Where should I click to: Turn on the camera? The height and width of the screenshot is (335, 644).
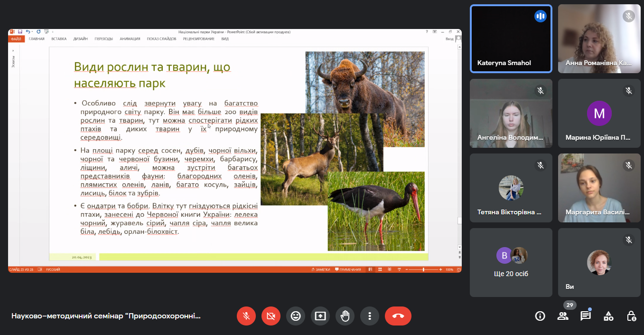coord(271,316)
